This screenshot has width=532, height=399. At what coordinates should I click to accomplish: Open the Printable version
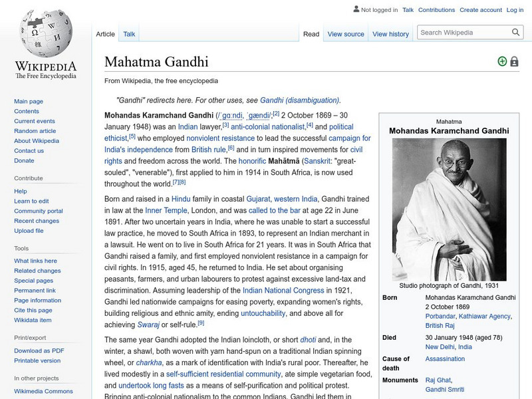tap(37, 360)
